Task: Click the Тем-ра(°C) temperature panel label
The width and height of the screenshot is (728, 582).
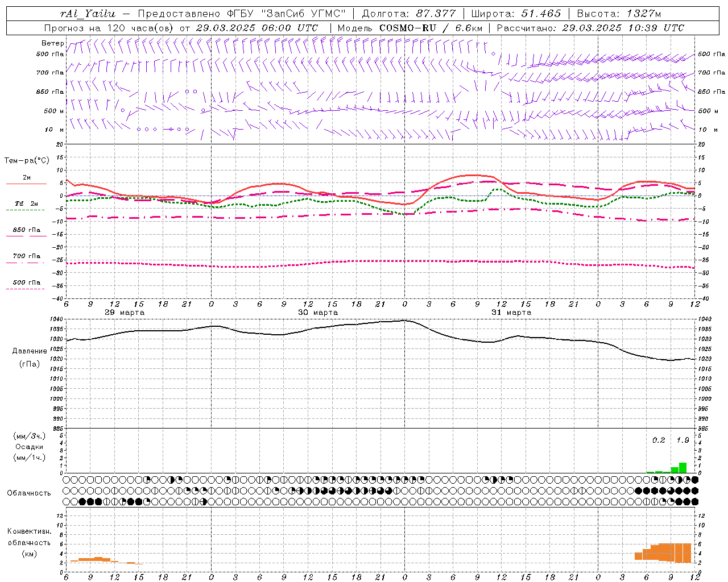Action: [x=26, y=161]
